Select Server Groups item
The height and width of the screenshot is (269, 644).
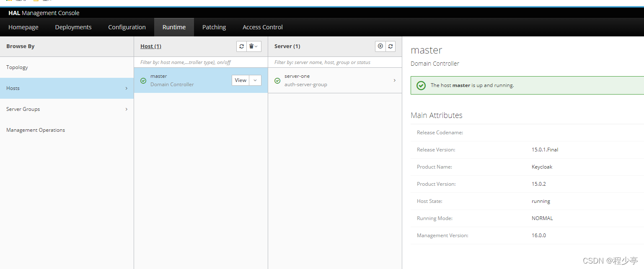67,109
